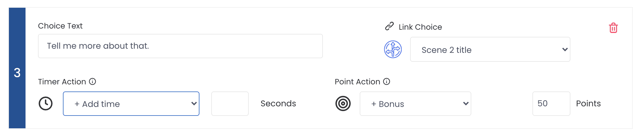Click the Choice Text input field

180,46
